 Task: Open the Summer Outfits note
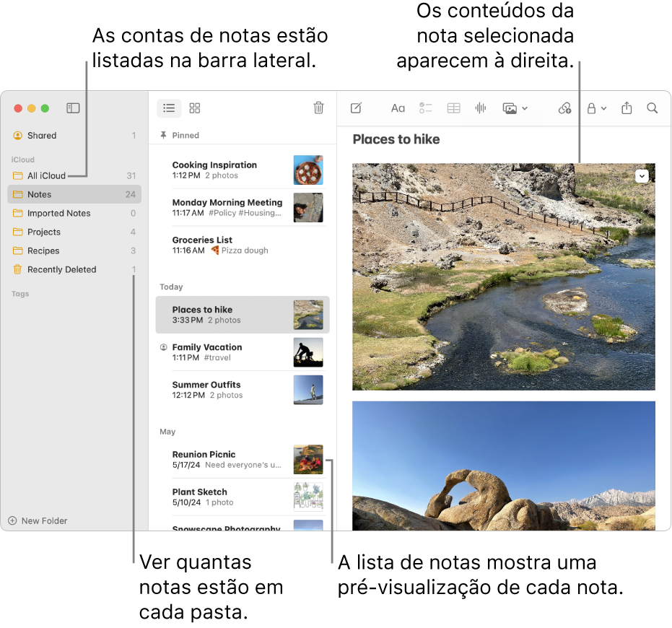pos(242,390)
